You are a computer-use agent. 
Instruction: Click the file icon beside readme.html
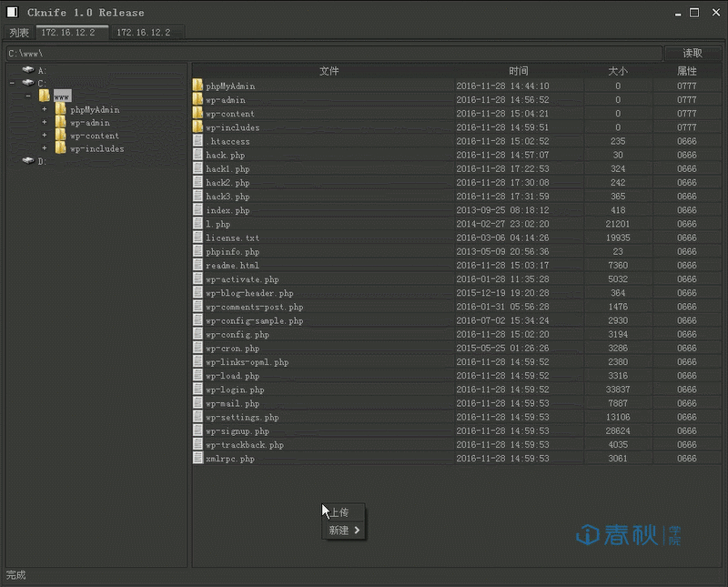(199, 265)
